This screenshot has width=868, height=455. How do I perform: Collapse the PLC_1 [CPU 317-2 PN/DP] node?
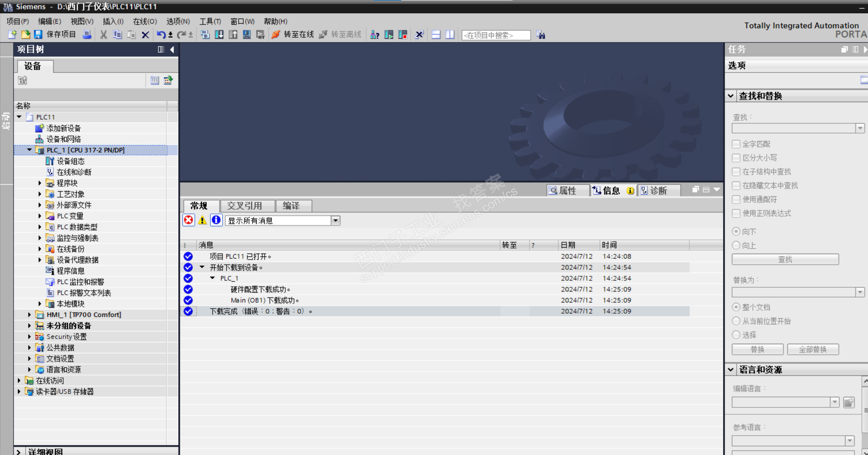click(30, 150)
